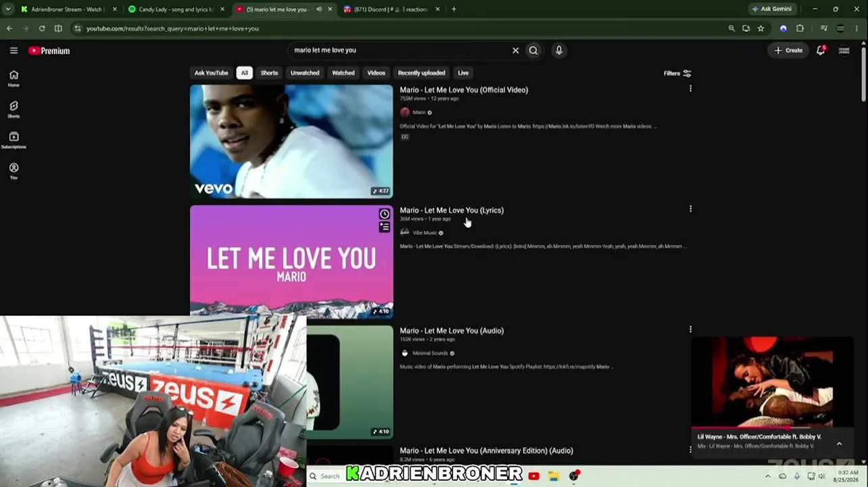Open Mario - Let Me Love You (Official Video)
868x487 pixels.
point(464,90)
